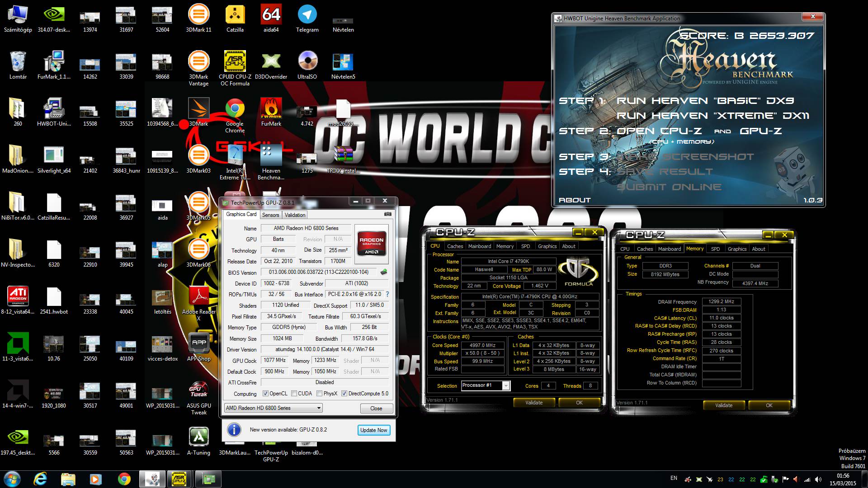The image size is (868, 488).
Task: Open the Windows Start button
Action: (x=12, y=479)
